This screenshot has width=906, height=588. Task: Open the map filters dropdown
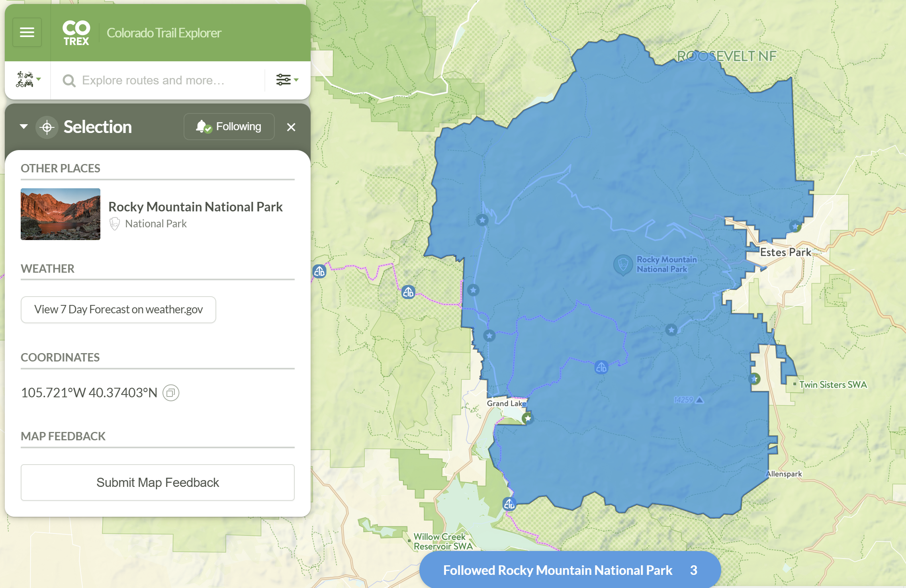coord(287,80)
